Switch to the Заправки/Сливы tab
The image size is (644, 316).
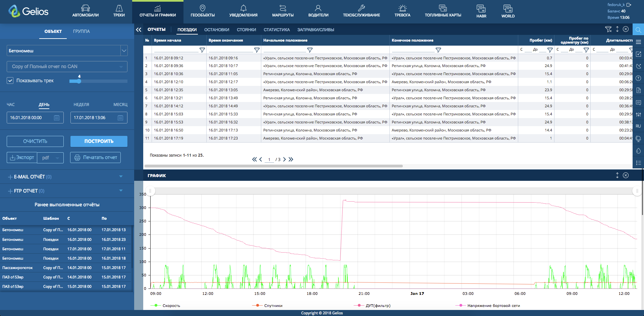(316, 30)
